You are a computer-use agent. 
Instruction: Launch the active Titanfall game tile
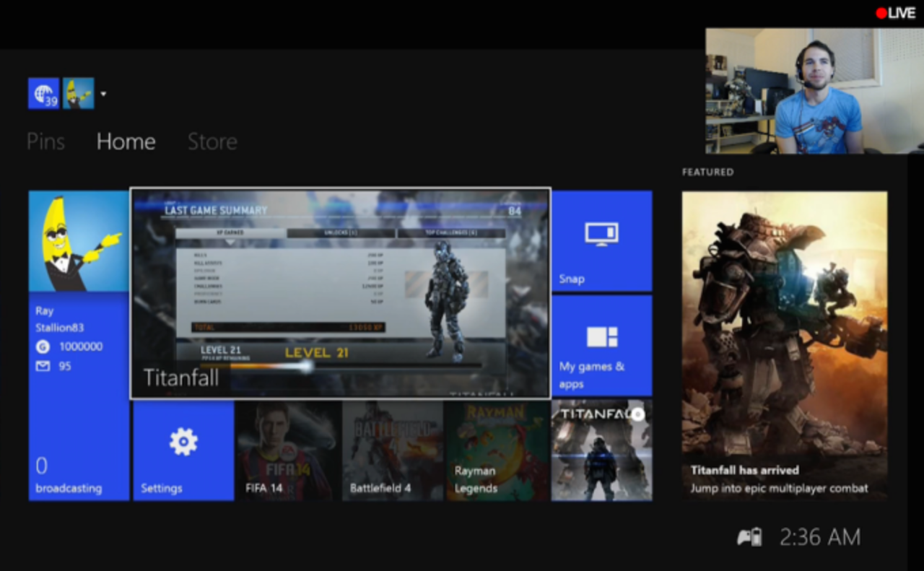[340, 292]
